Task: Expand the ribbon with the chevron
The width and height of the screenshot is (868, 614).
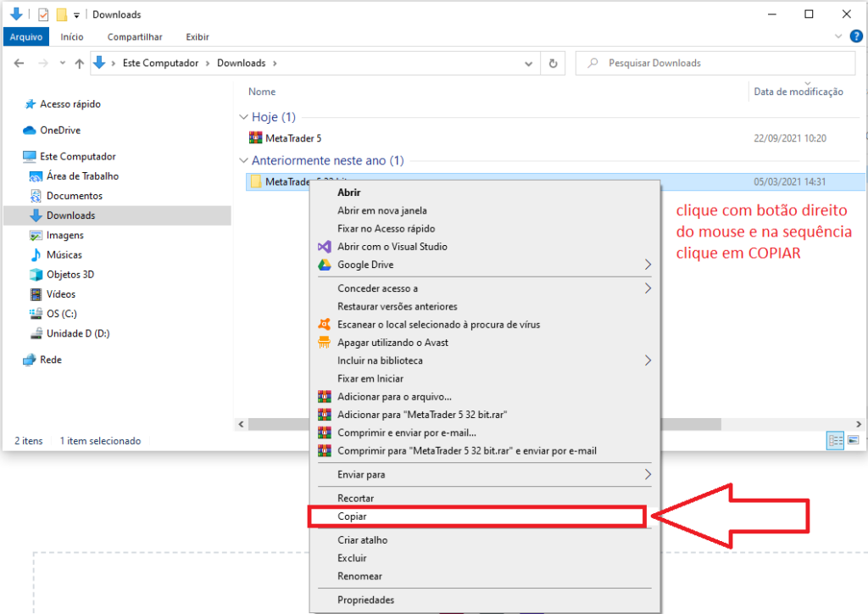Action: 839,36
